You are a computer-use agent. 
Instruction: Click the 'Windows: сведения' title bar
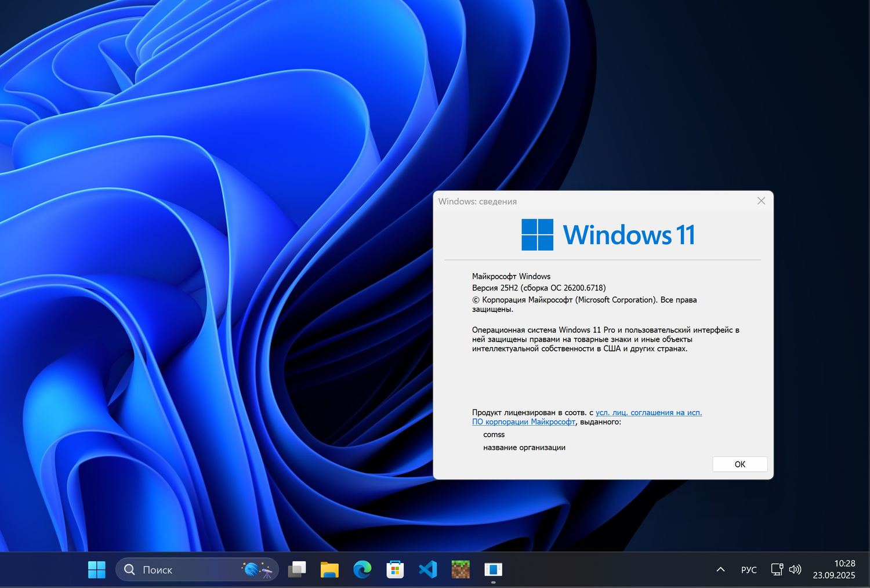580,201
